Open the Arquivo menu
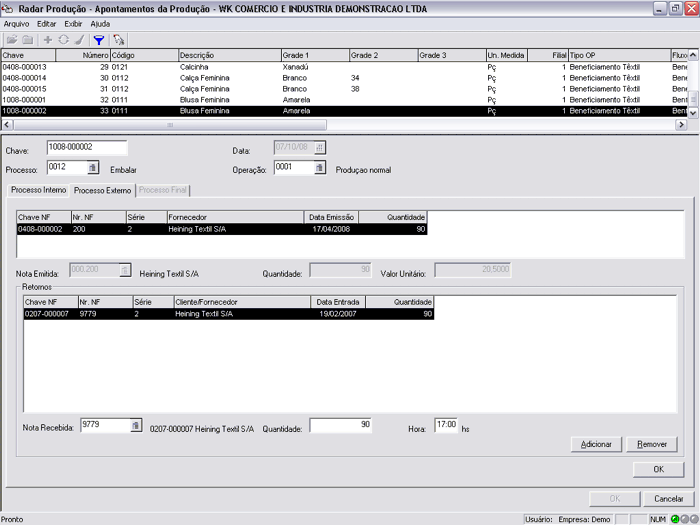 (x=17, y=22)
